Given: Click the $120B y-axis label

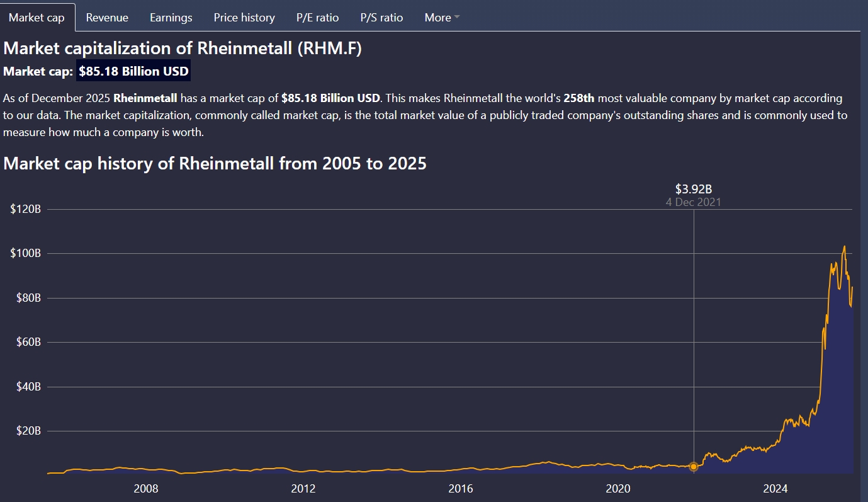Looking at the screenshot, I should [26, 209].
